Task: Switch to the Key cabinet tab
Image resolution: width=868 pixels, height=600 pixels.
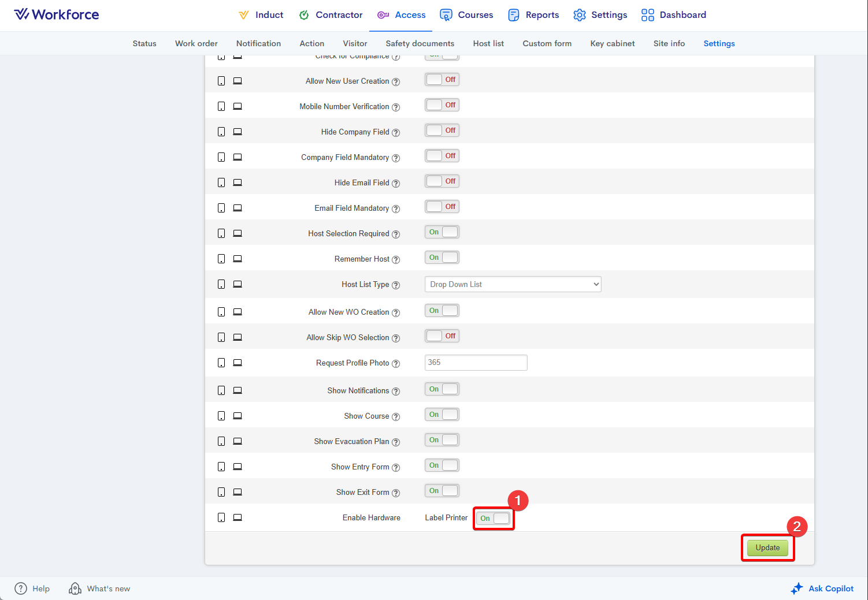Action: pos(612,43)
